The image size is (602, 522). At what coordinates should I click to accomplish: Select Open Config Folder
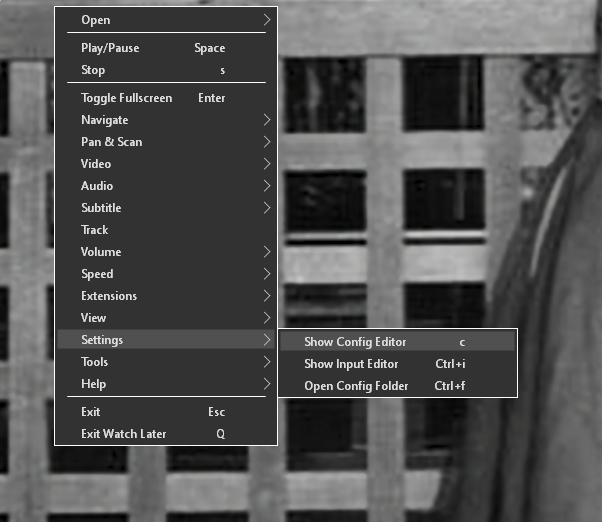(398, 385)
